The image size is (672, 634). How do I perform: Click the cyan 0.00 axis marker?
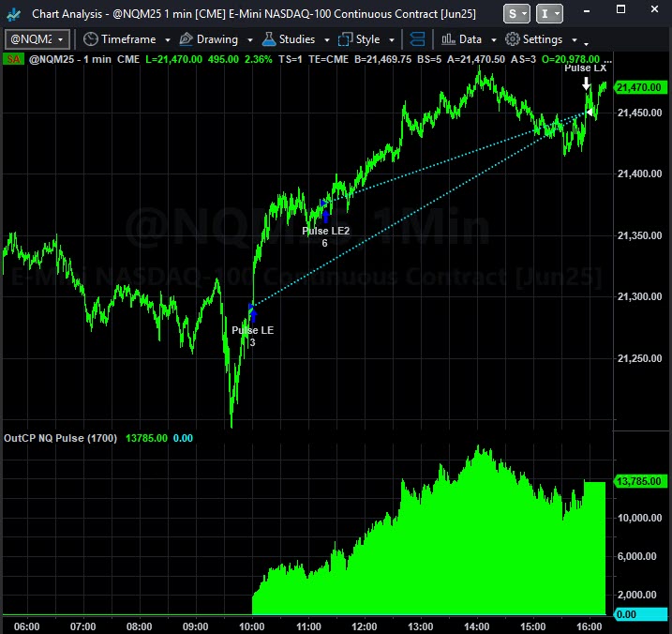point(640,614)
